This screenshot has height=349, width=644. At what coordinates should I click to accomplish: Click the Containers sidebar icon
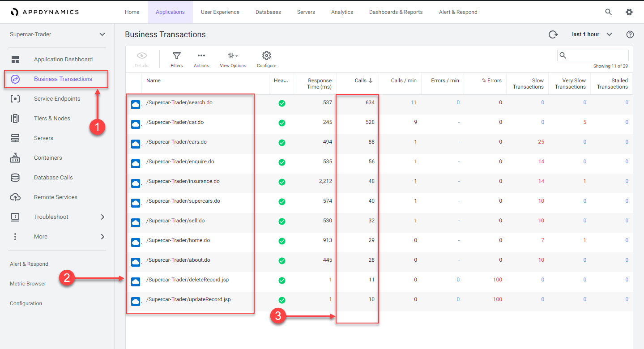[x=15, y=158]
